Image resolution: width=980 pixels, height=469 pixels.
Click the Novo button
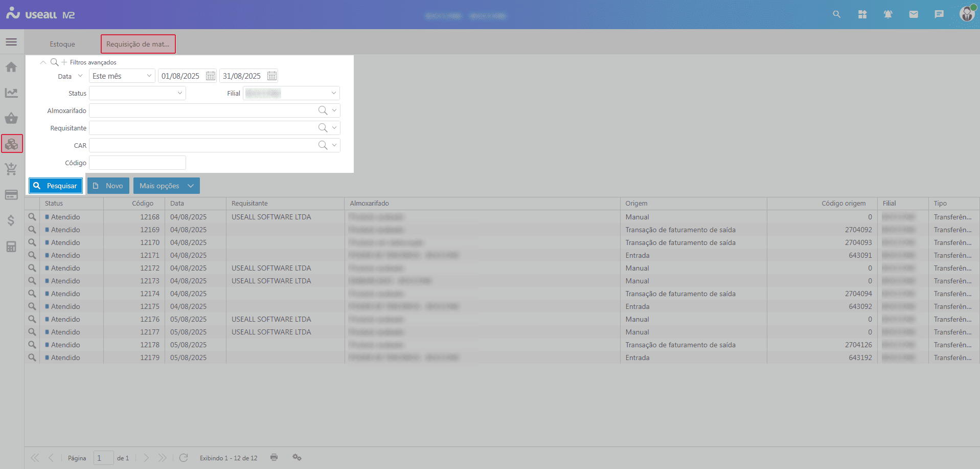(108, 186)
